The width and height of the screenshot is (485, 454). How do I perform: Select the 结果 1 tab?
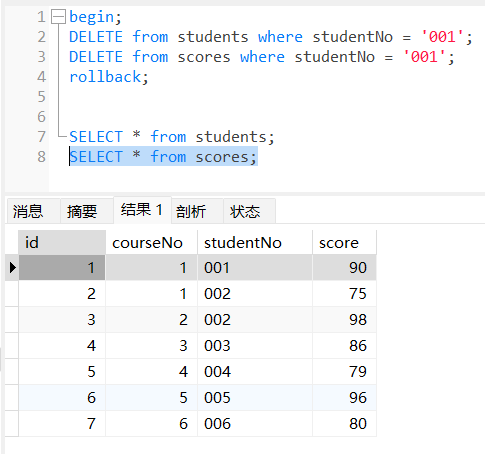pyautogui.click(x=142, y=210)
